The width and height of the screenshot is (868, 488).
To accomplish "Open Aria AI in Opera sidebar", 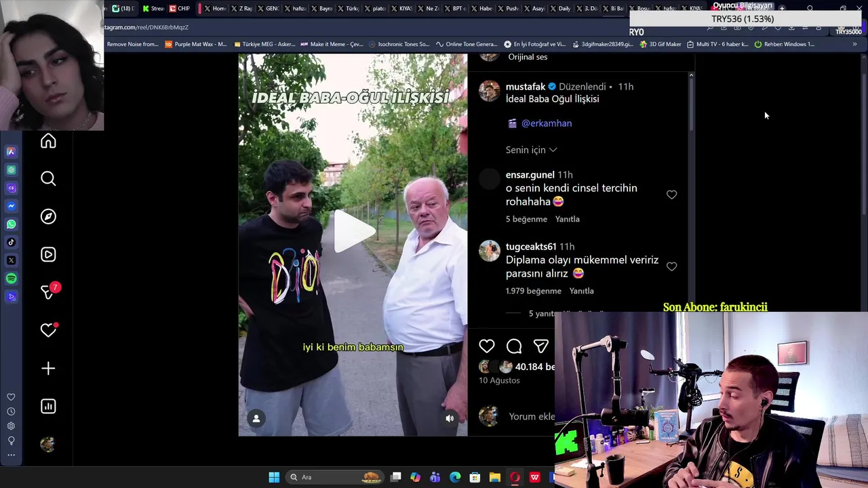I will coord(11,152).
